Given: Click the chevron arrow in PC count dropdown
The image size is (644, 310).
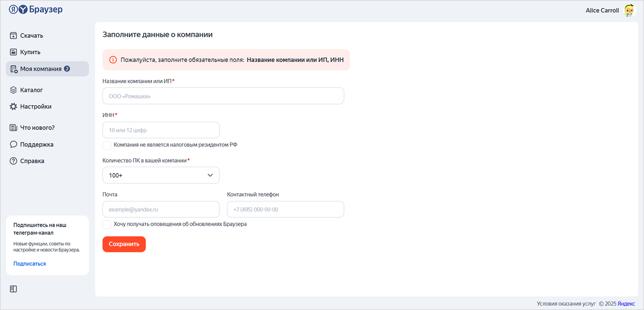Looking at the screenshot, I should (x=210, y=175).
